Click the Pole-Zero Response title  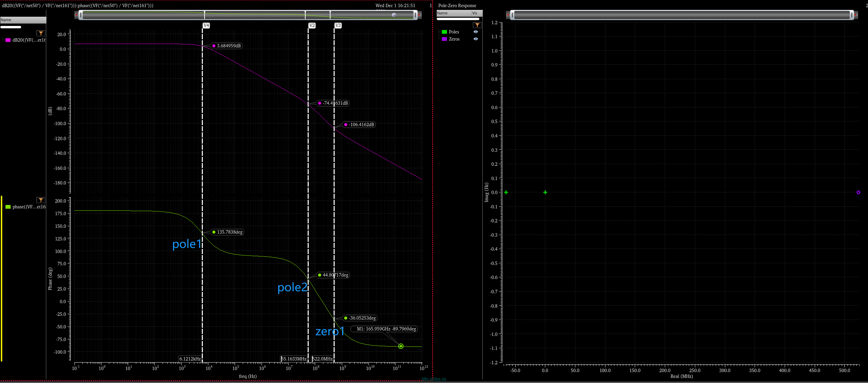pos(457,5)
